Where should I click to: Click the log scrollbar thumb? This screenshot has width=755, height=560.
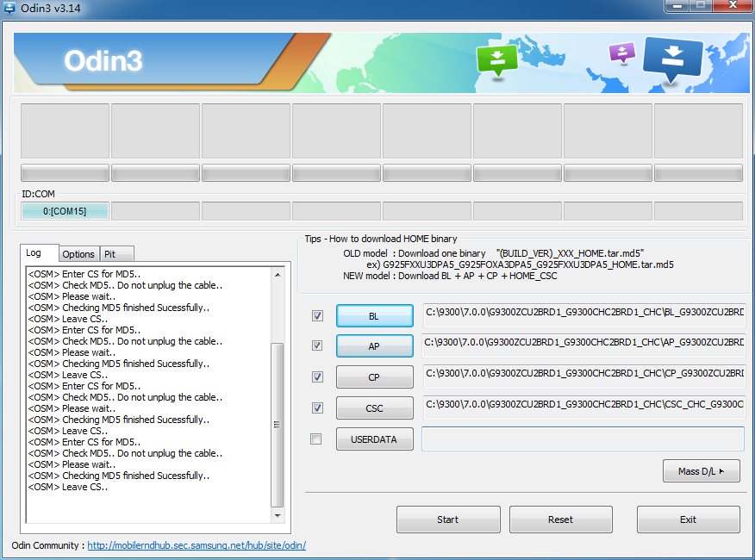click(x=278, y=425)
